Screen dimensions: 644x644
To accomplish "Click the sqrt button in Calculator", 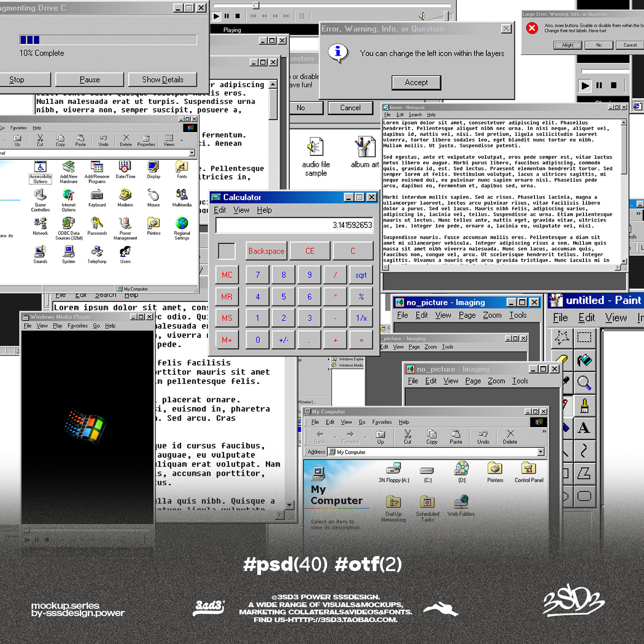I will [361, 275].
